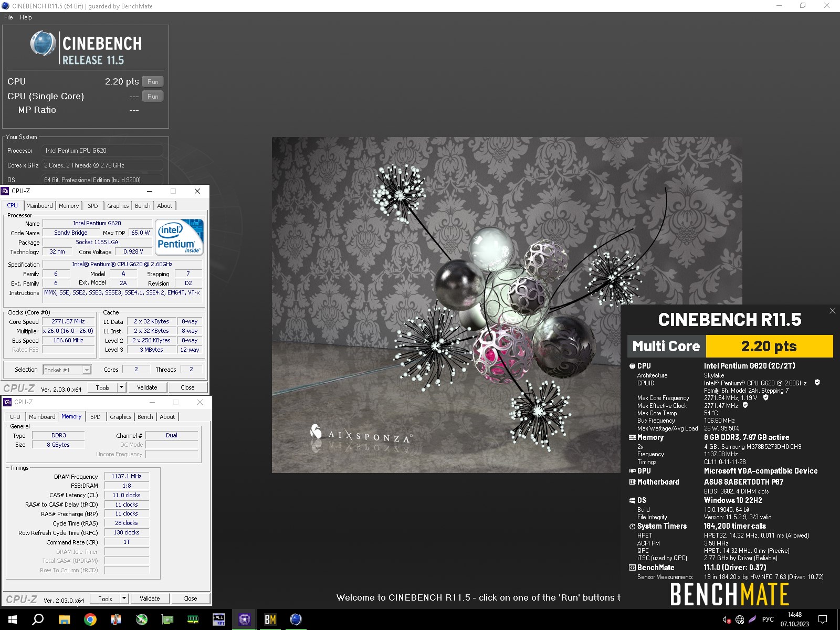Click Tools button in upper CPU-Z
Screen dimensions: 840x630
point(103,387)
